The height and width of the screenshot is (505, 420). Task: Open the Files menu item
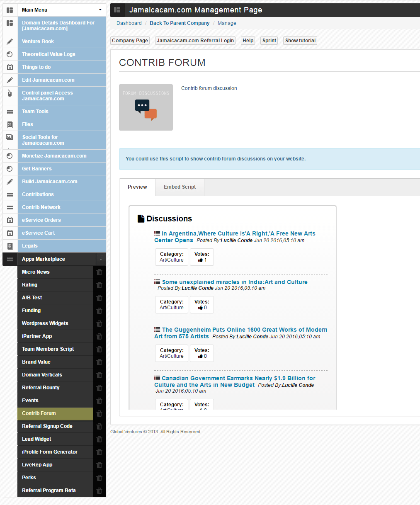[x=62, y=124]
